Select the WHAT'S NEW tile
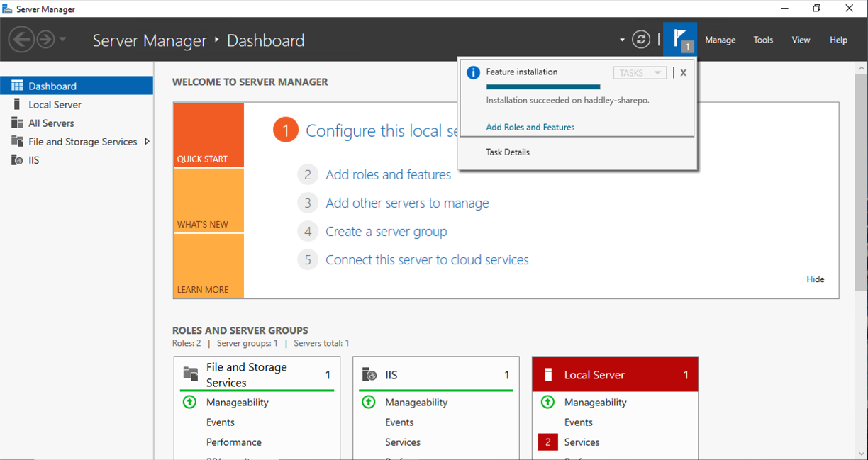Screen dimensions: 868x460 point(208,201)
